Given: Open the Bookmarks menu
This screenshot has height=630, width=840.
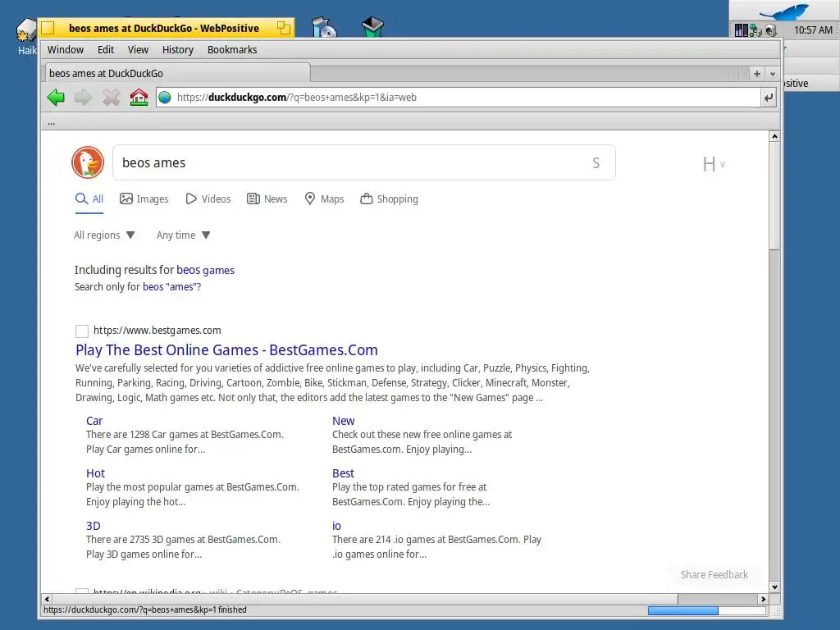Looking at the screenshot, I should click(x=232, y=50).
